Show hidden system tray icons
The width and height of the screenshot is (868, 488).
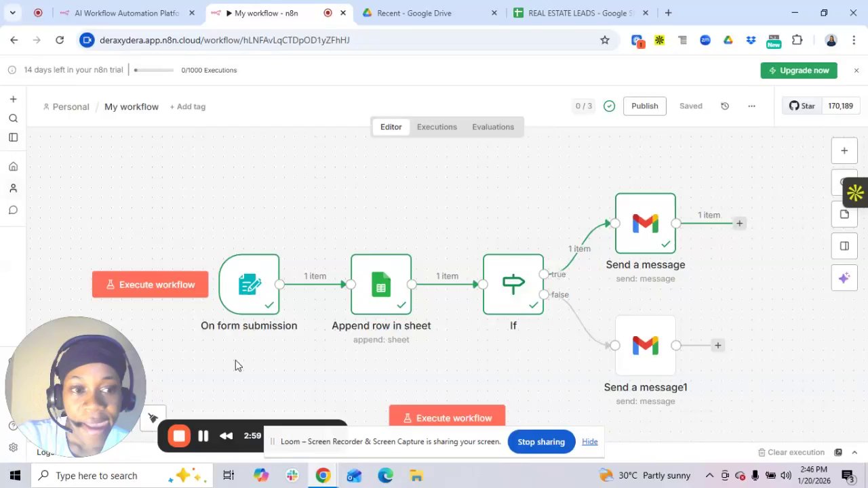pos(709,475)
